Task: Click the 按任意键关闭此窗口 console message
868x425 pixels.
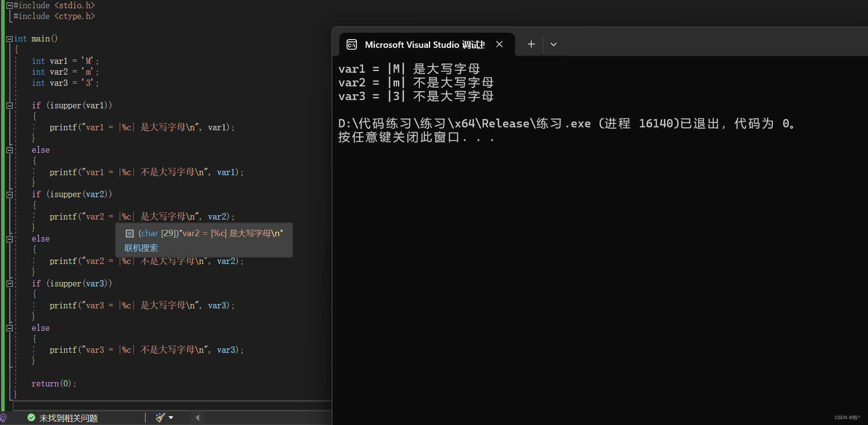Action: coord(416,138)
